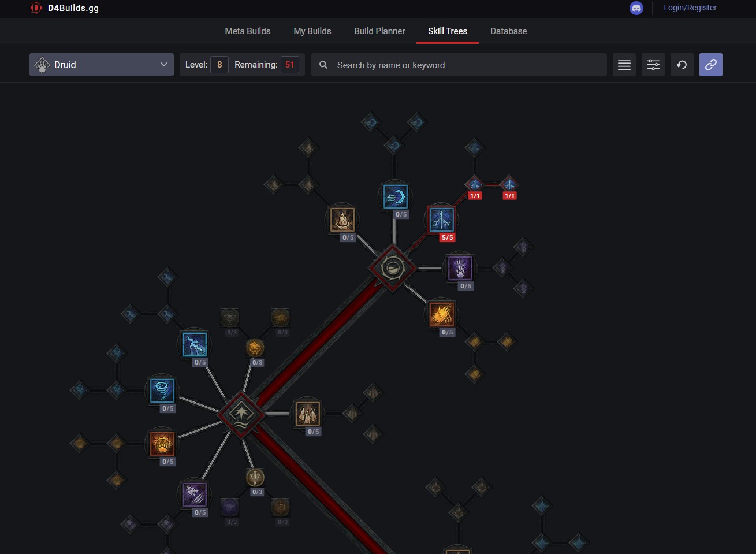
Task: Switch to the Meta Builds tab
Action: (x=248, y=31)
